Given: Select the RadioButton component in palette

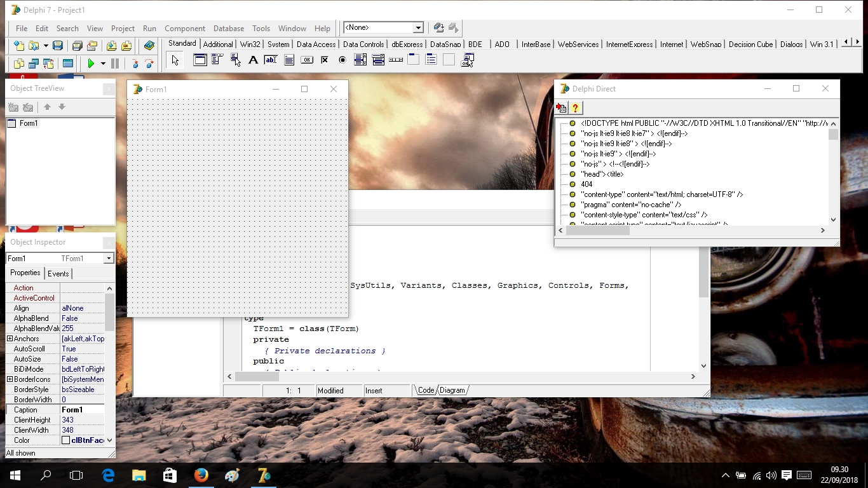Looking at the screenshot, I should (x=342, y=60).
